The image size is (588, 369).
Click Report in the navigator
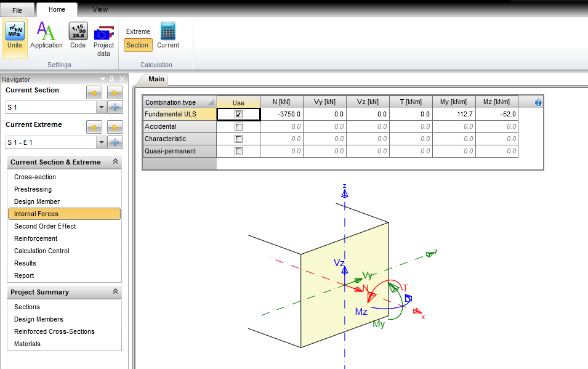[x=24, y=275]
